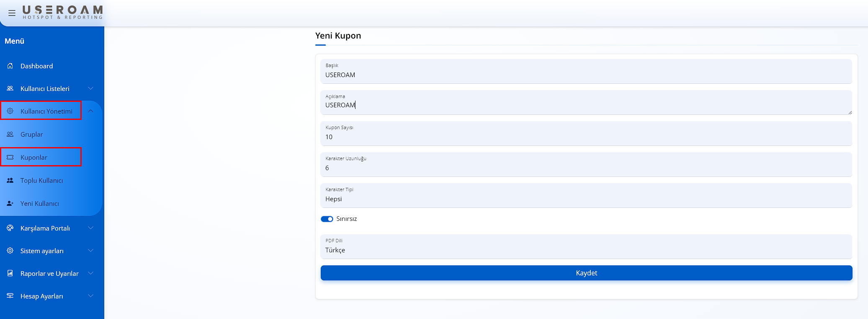Click the Raporlar ve Uyarılar chart icon
The width and height of the screenshot is (868, 319).
[10, 273]
